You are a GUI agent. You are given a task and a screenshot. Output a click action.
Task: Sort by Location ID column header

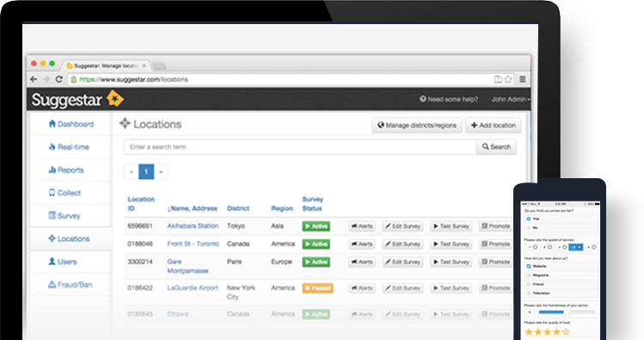[x=141, y=204]
